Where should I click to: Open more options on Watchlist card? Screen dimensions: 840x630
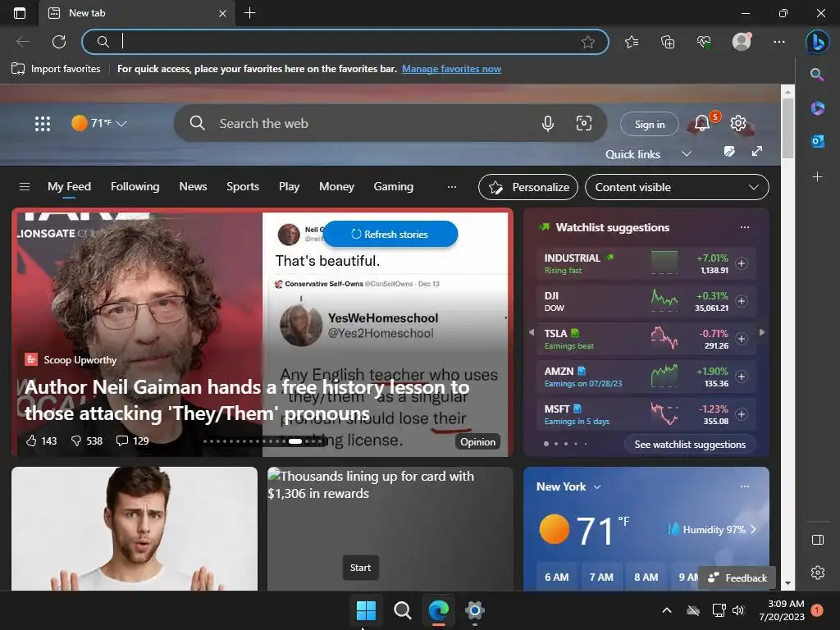pos(745,227)
